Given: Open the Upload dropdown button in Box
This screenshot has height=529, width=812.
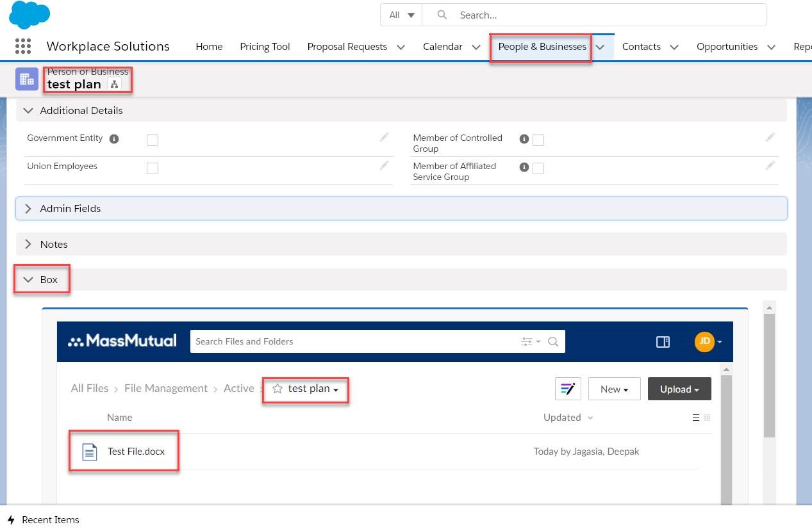Looking at the screenshot, I should click(679, 389).
